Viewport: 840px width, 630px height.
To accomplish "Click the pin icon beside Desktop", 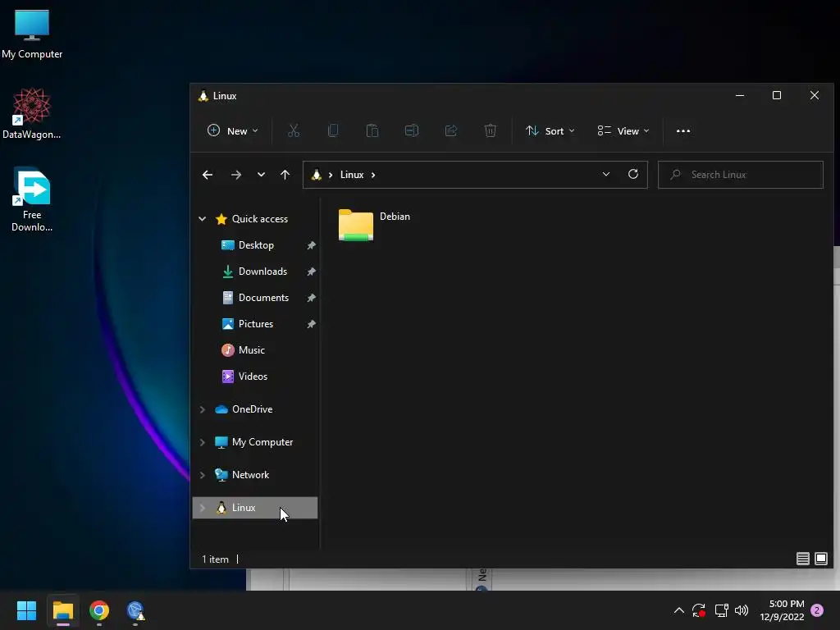I will (311, 245).
